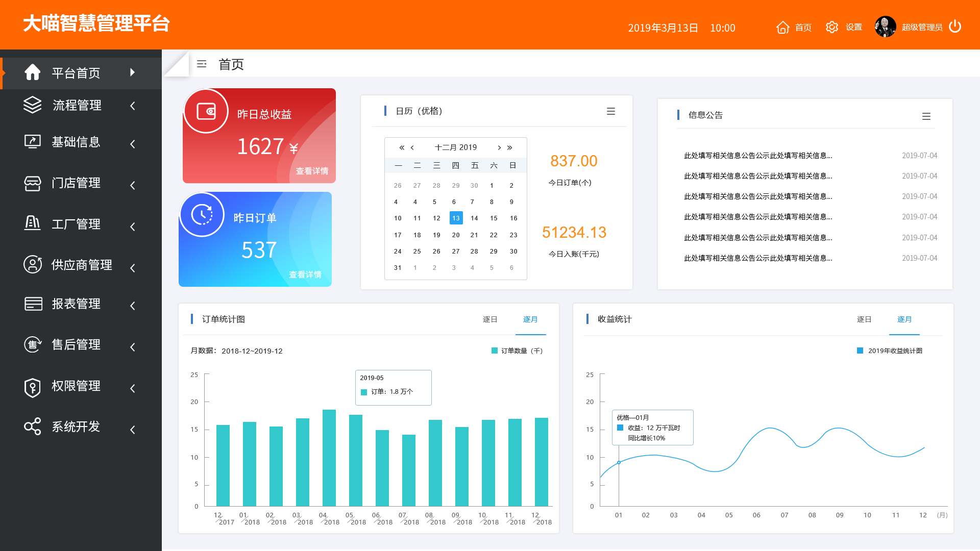Expand the 报表管理 submenu arrow
The height and width of the screenshot is (551, 980).
(x=133, y=306)
